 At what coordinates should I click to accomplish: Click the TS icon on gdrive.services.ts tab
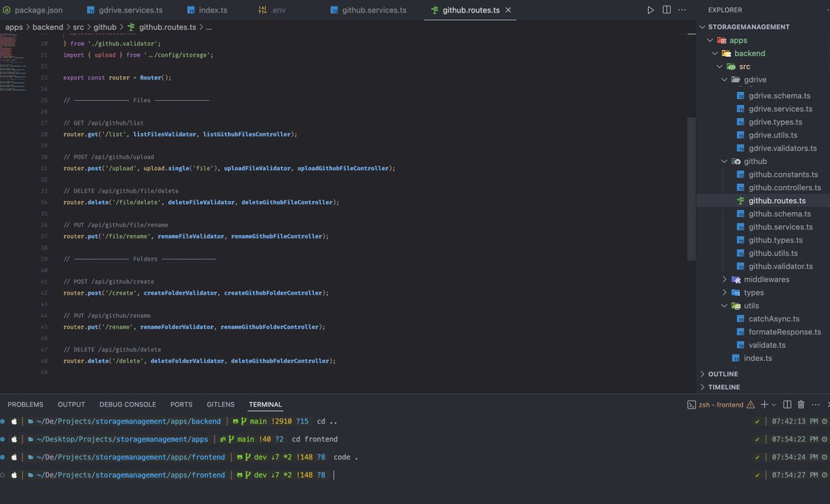[91, 10]
